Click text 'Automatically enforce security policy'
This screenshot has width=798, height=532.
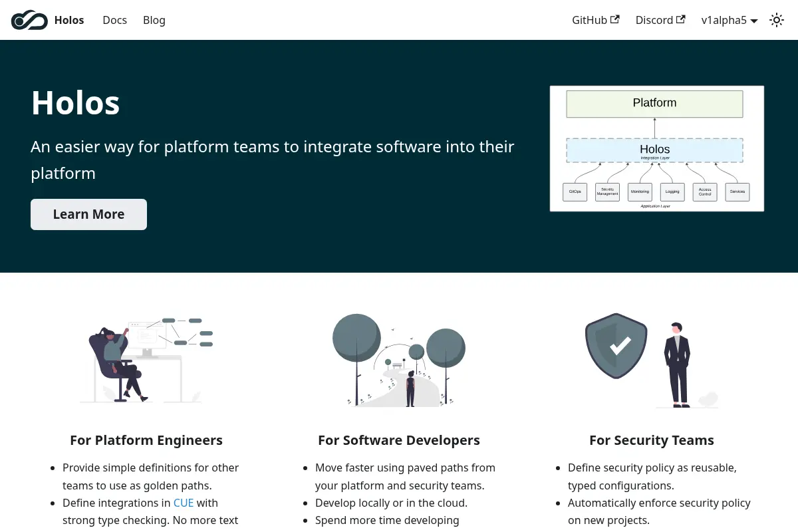click(x=659, y=503)
